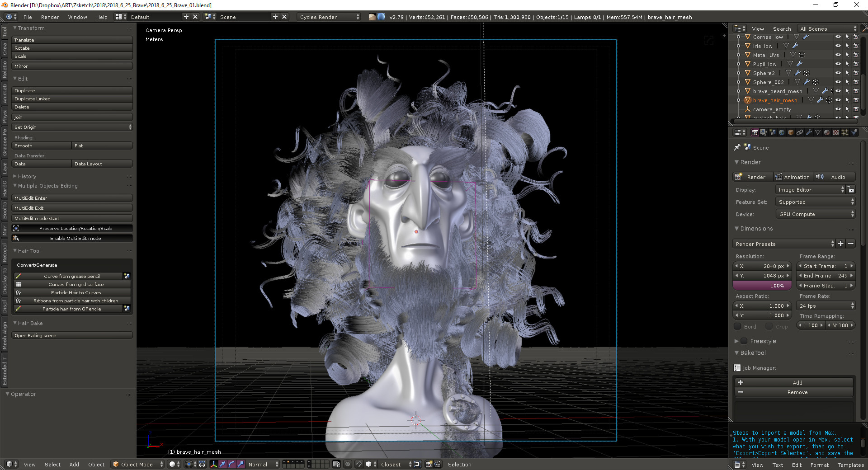Image resolution: width=868 pixels, height=470 pixels.
Task: Open the Object Mode dropdown
Action: click(x=138, y=464)
